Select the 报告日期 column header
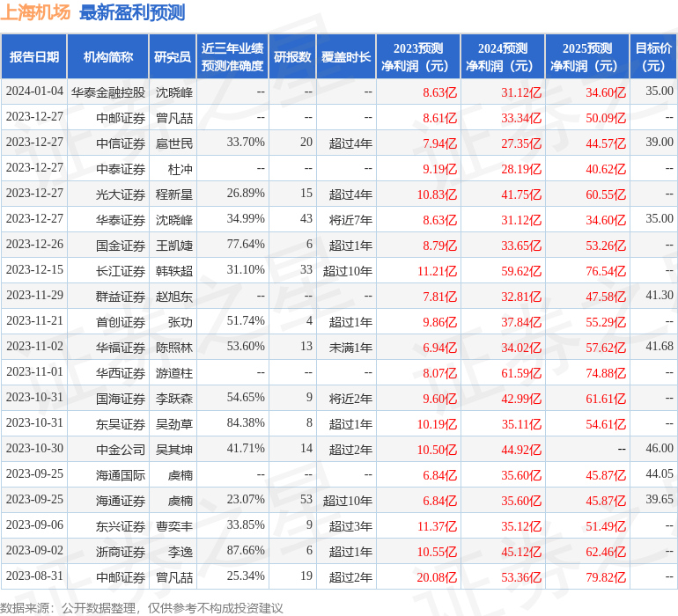The height and width of the screenshot is (616, 678). coord(34,56)
